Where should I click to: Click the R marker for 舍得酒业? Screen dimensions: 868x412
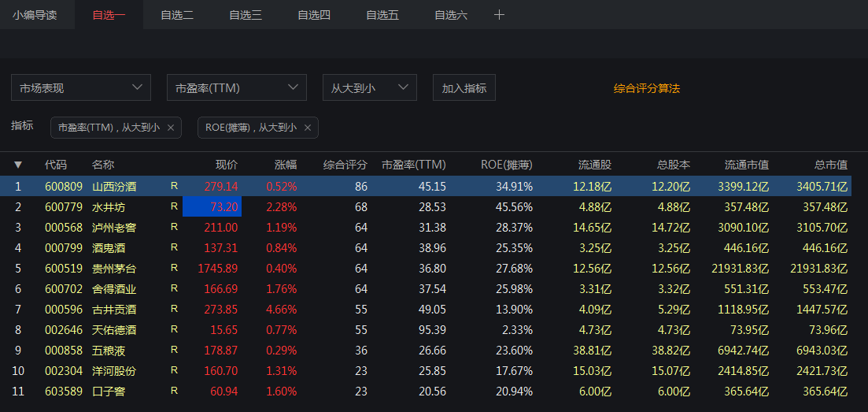(x=175, y=289)
